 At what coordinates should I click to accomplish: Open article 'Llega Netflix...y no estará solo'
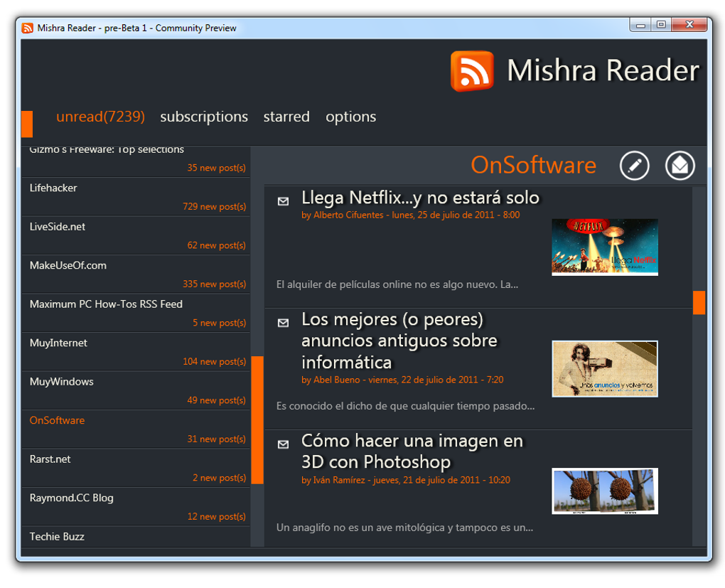pyautogui.click(x=420, y=198)
